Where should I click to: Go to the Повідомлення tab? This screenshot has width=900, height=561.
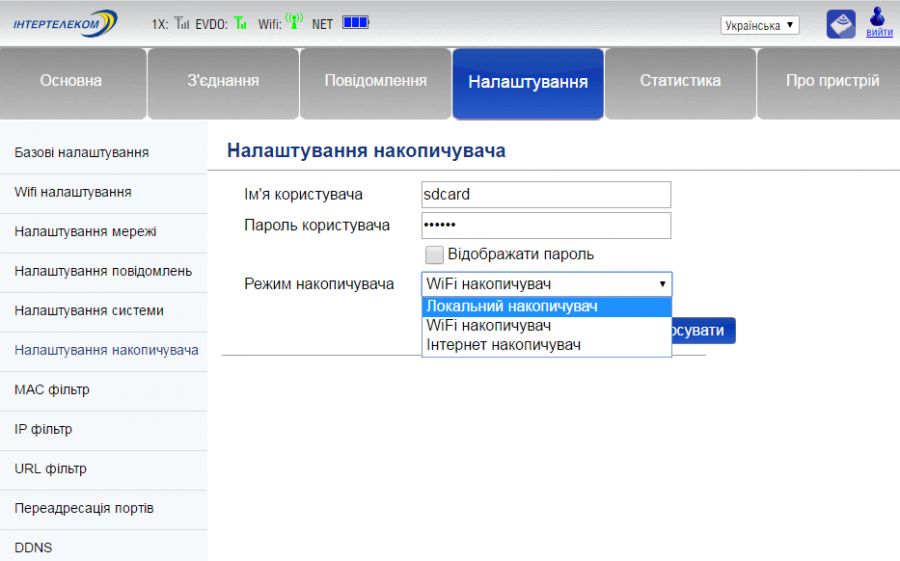[x=375, y=81]
